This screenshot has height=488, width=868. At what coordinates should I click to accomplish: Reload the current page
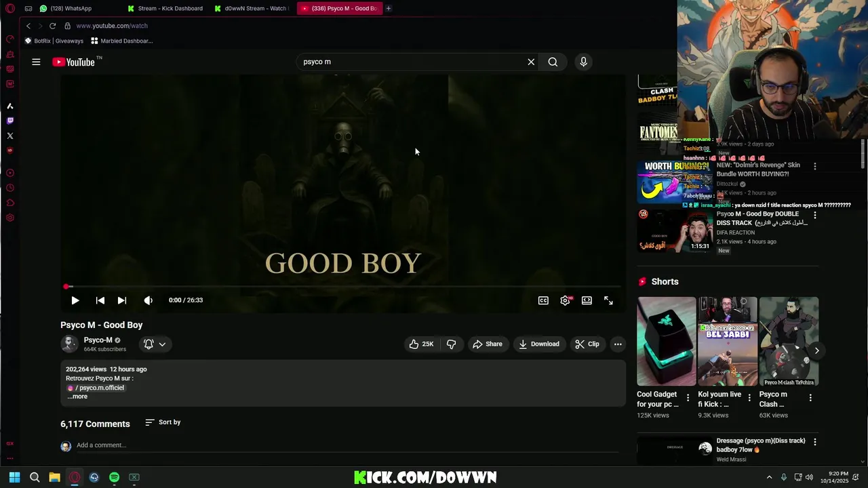(52, 26)
